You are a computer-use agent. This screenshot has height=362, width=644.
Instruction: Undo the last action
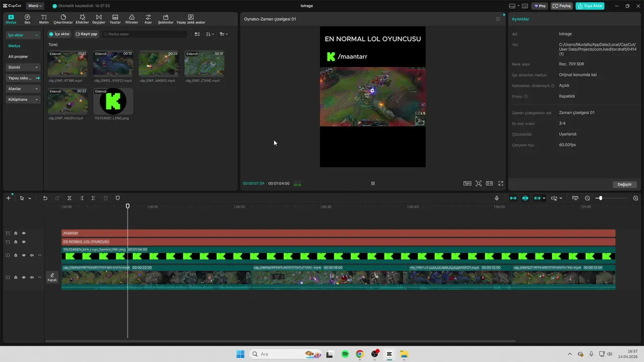[45, 198]
